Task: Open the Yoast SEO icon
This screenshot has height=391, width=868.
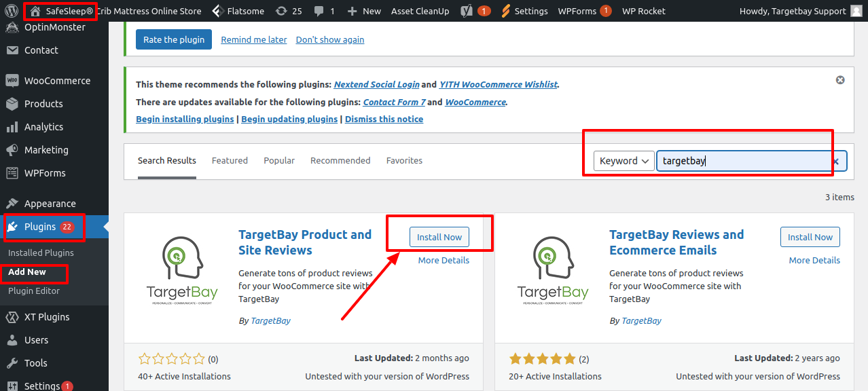Action: [x=467, y=11]
